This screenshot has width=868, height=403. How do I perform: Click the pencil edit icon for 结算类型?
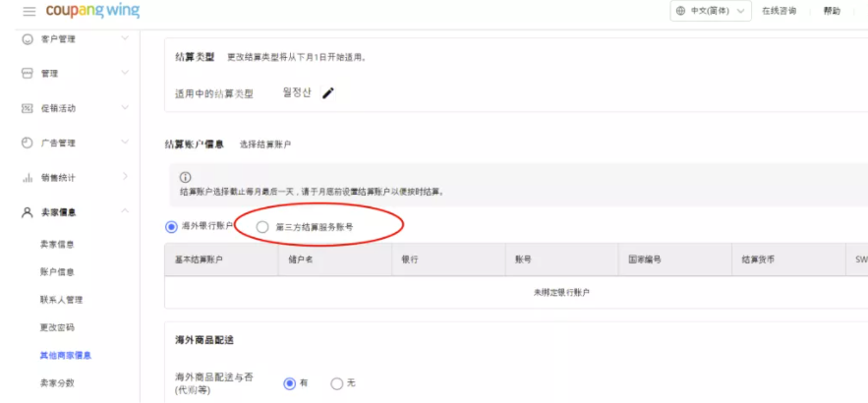pos(328,93)
